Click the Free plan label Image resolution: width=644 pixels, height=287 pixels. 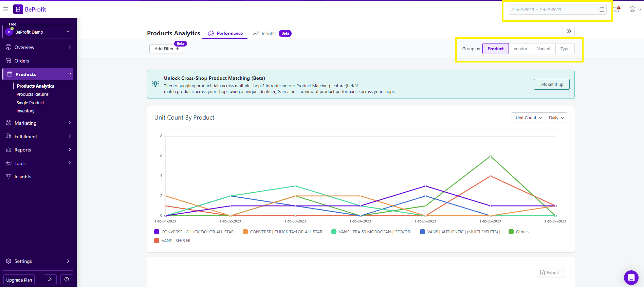[13, 24]
